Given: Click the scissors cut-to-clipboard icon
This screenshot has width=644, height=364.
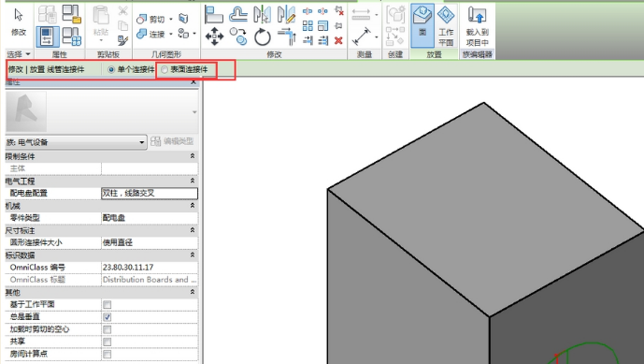Looking at the screenshot, I should pos(122,11).
